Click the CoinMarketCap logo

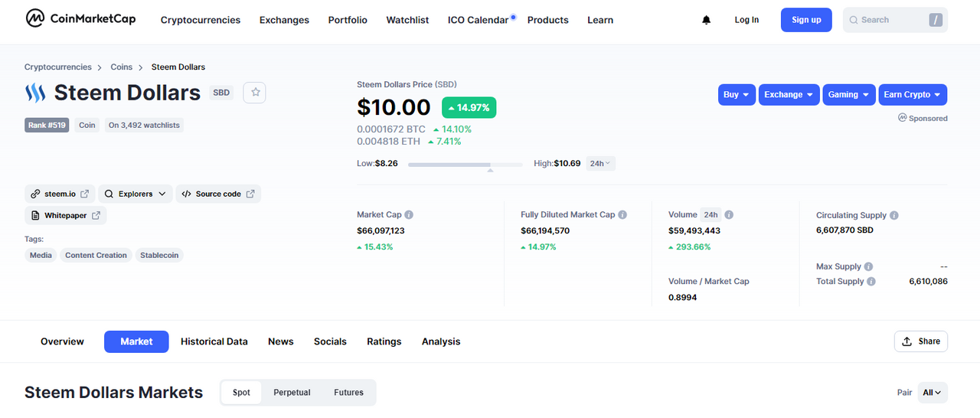(x=80, y=18)
